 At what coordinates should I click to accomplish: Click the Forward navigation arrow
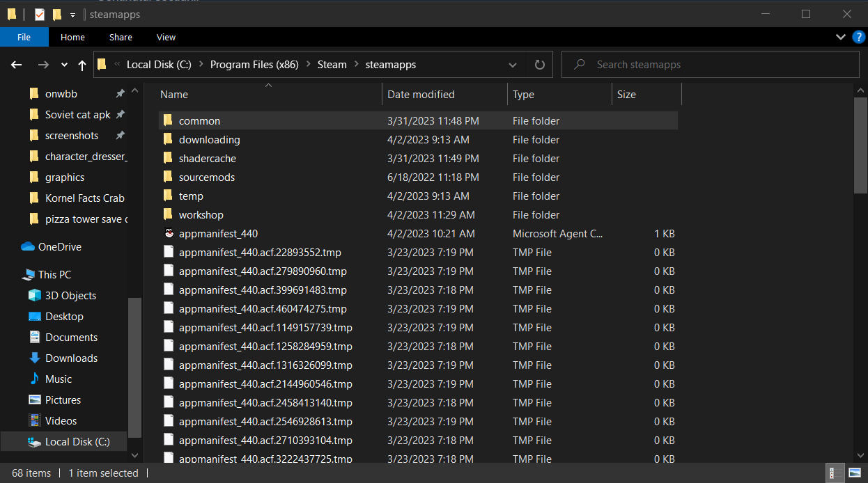[x=43, y=65]
